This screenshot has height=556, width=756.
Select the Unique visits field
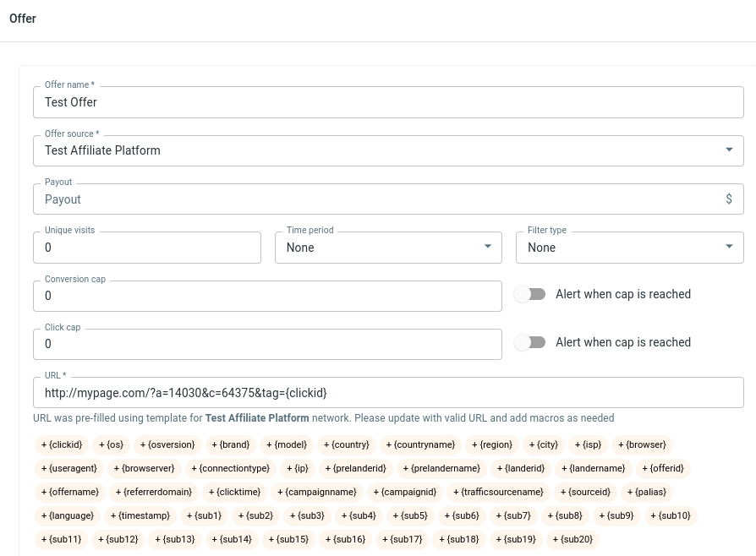click(147, 248)
